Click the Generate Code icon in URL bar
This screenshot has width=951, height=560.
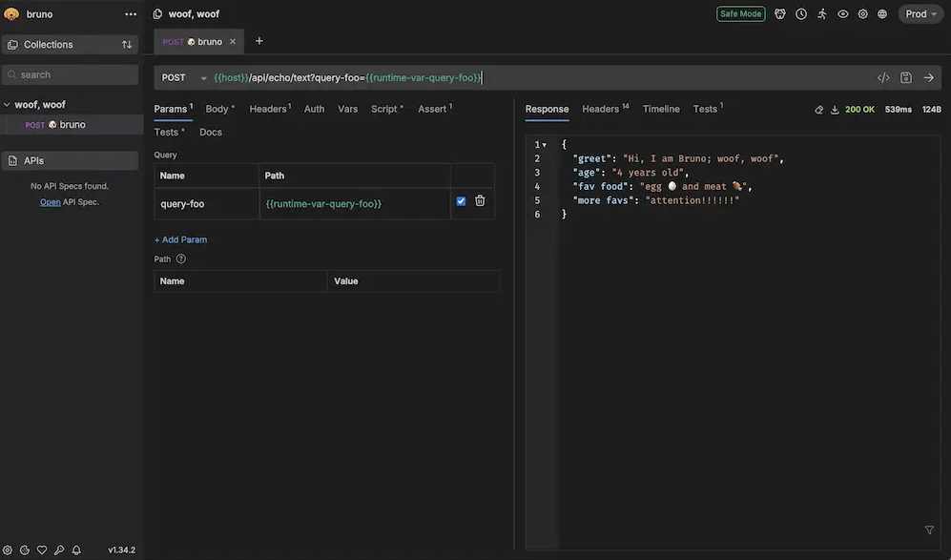click(x=883, y=78)
